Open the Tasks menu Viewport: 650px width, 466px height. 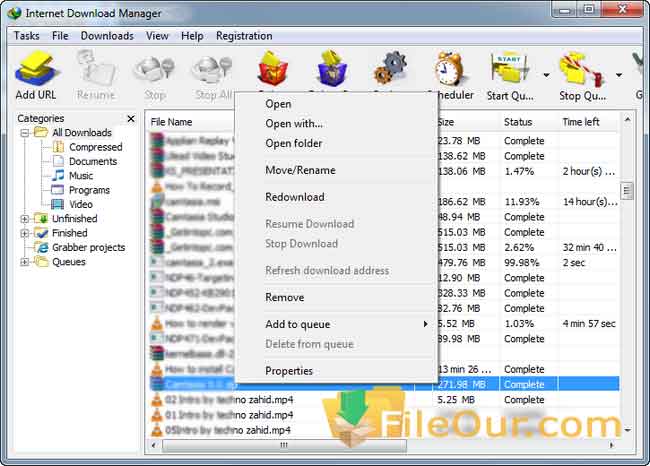(27, 36)
